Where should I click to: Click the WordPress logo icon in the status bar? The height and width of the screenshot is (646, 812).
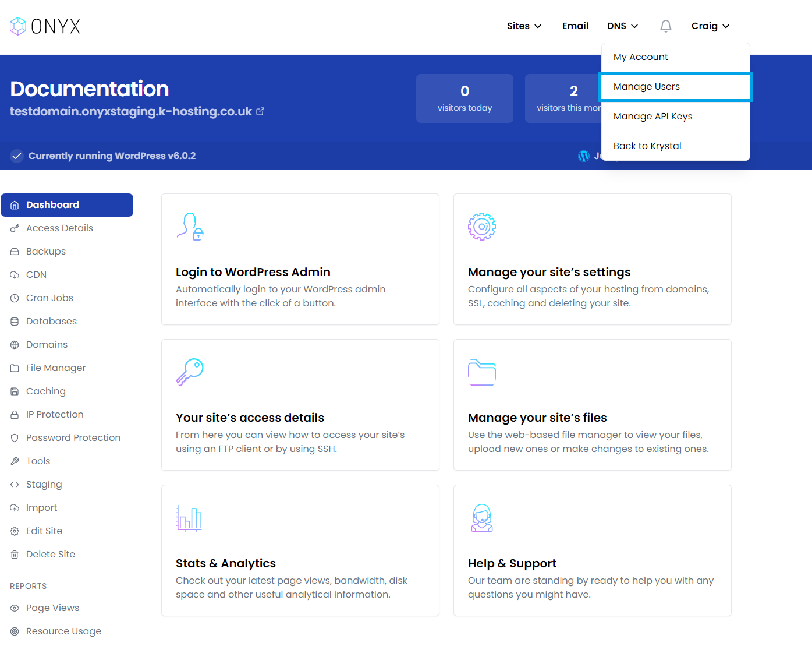[584, 156]
